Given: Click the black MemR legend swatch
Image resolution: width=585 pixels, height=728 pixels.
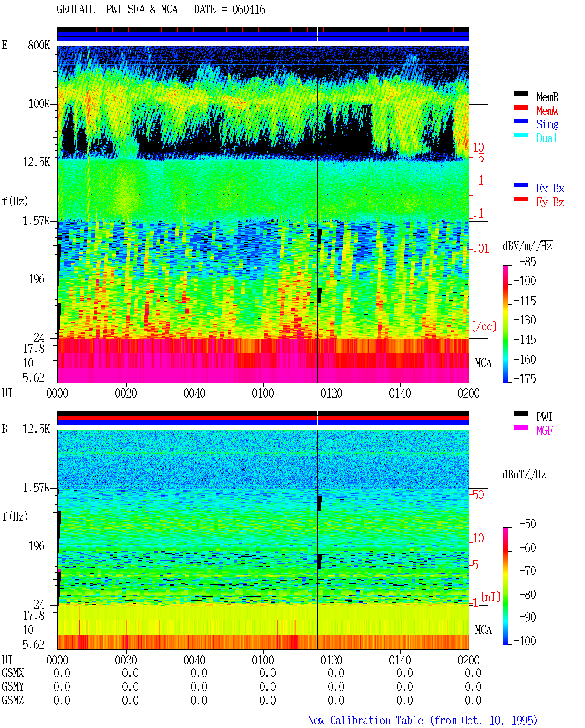Looking at the screenshot, I should (521, 94).
